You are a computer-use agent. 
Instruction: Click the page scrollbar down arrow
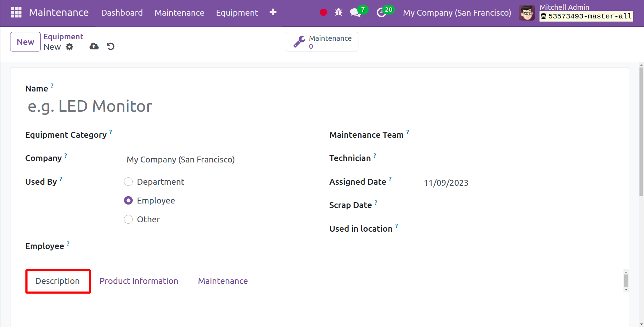tap(641, 324)
